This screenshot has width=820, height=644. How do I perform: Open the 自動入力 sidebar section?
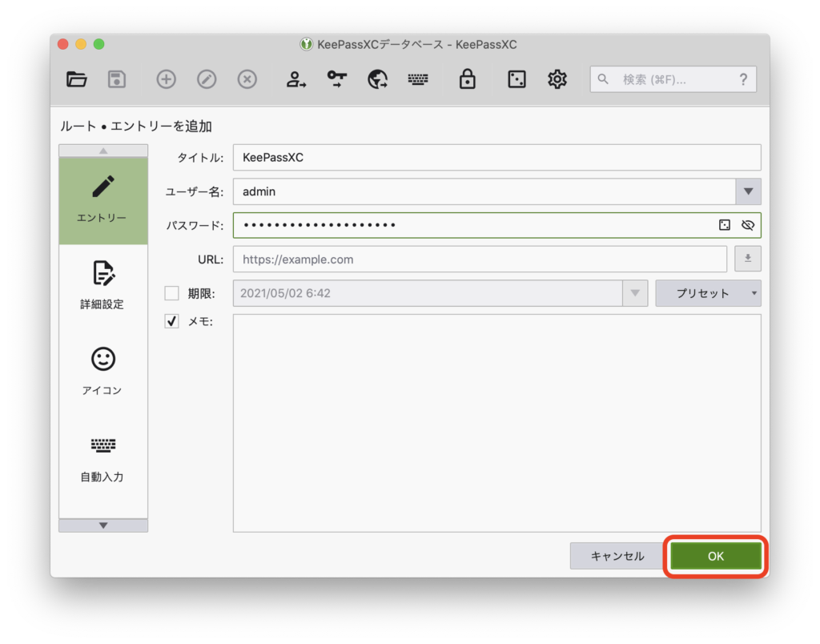(x=103, y=459)
